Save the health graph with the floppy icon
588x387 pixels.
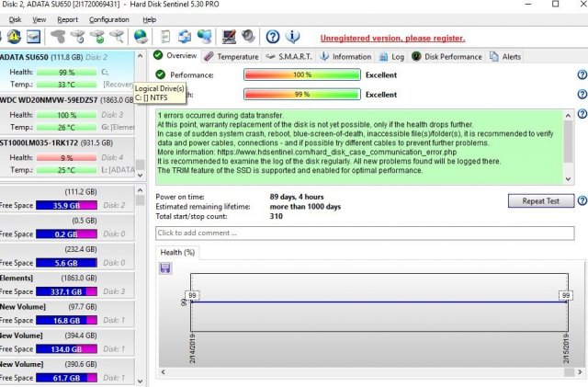pyautogui.click(x=165, y=267)
